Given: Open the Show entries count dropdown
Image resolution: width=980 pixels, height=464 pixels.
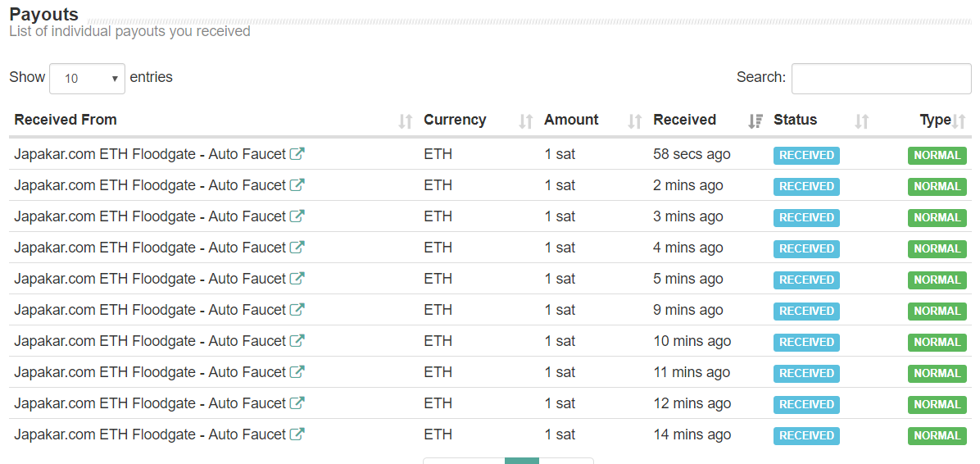Looking at the screenshot, I should click(87, 79).
